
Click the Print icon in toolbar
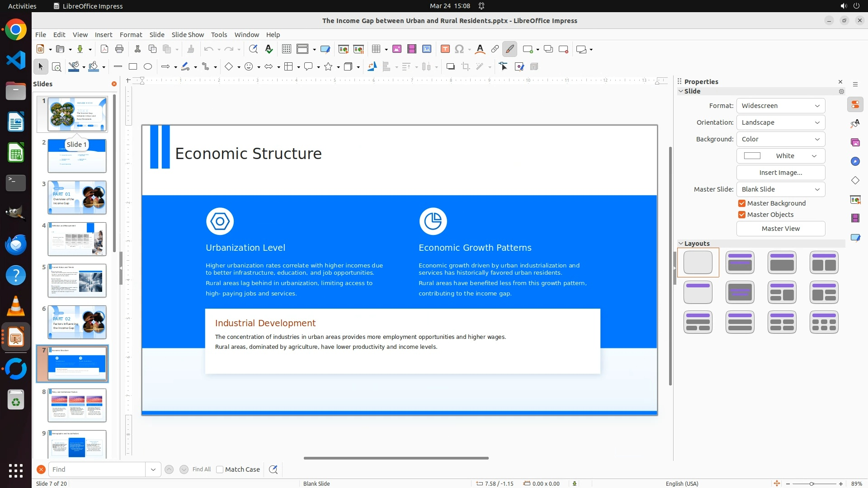pyautogui.click(x=119, y=49)
